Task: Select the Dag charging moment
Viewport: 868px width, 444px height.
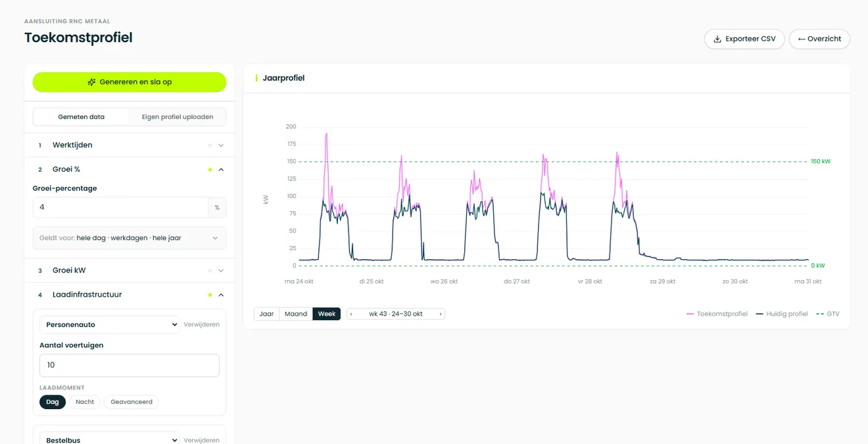Action: coord(53,402)
